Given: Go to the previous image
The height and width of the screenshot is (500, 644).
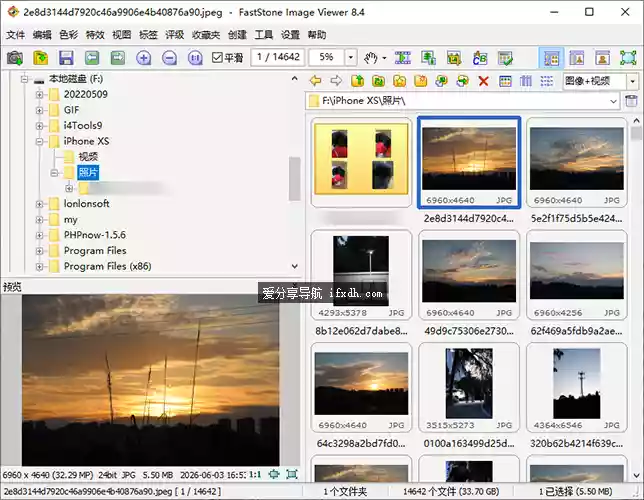Looking at the screenshot, I should (92, 58).
